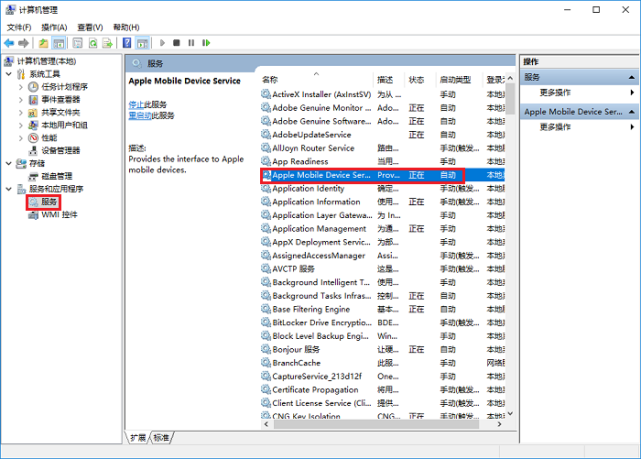
Task: Select 服务 node in the tree
Action: tap(49, 202)
